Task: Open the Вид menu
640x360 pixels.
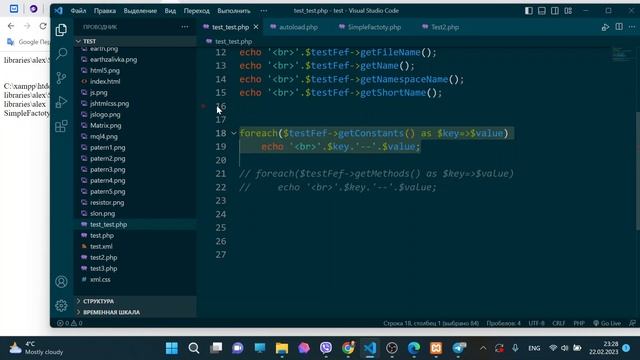Action: (170, 11)
